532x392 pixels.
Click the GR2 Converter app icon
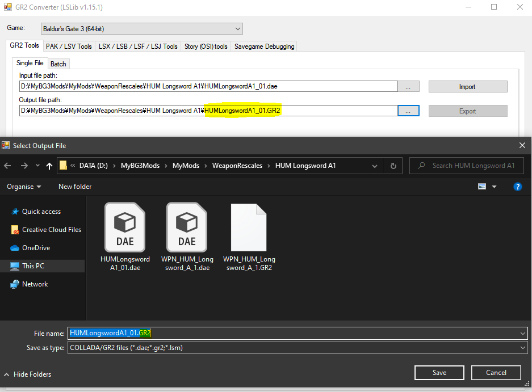tap(8, 7)
